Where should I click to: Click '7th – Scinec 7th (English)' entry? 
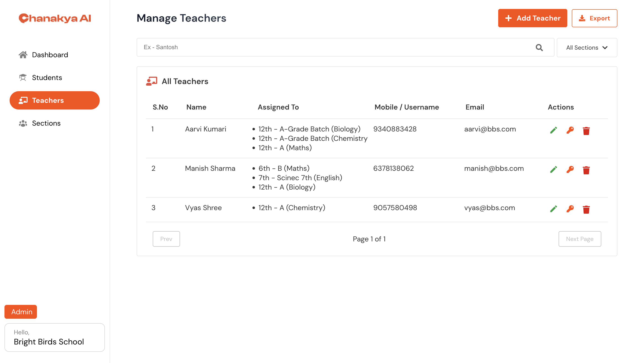coord(300,178)
